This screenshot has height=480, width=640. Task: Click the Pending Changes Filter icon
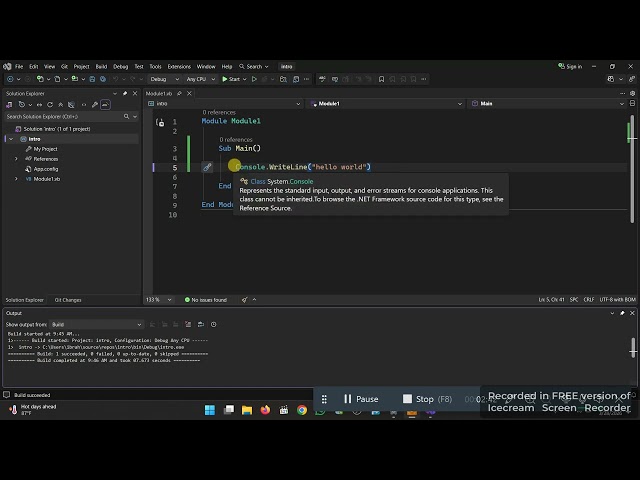(22, 105)
